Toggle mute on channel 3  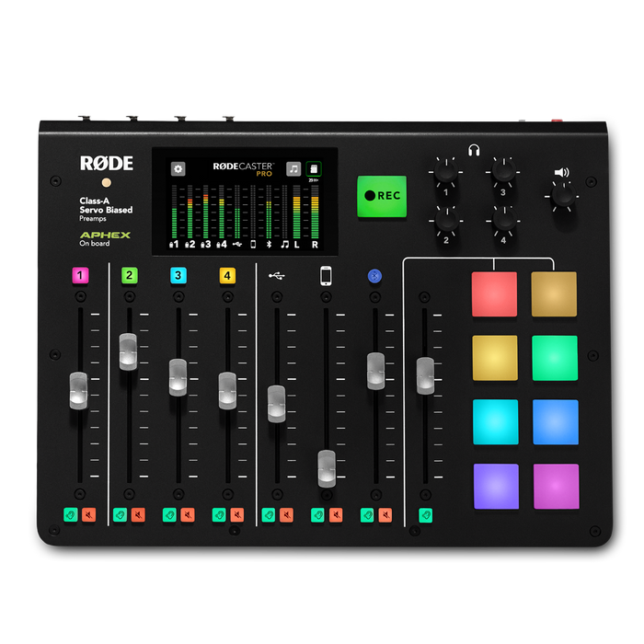188,515
